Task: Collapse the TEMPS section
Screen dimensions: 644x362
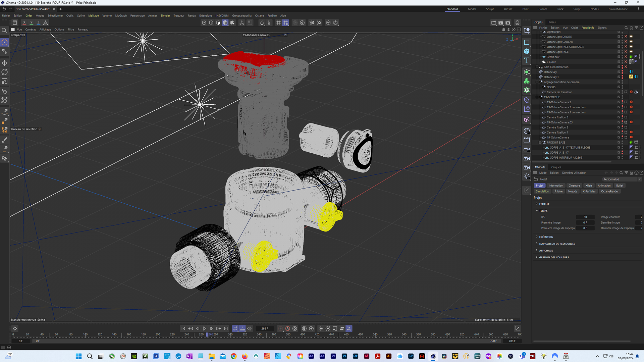Action: [x=537, y=211]
